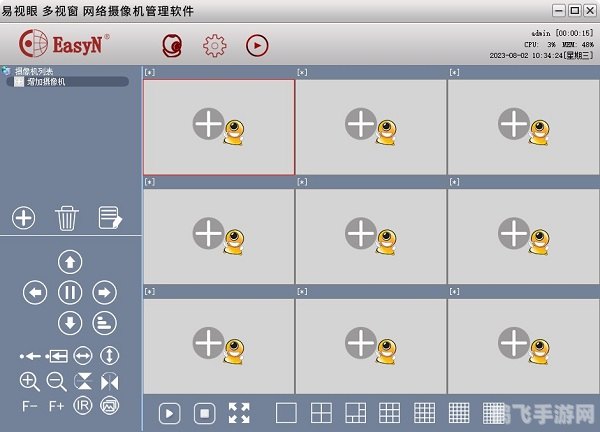Open the red gear settings
The width and height of the screenshot is (600, 432).
coord(214,45)
